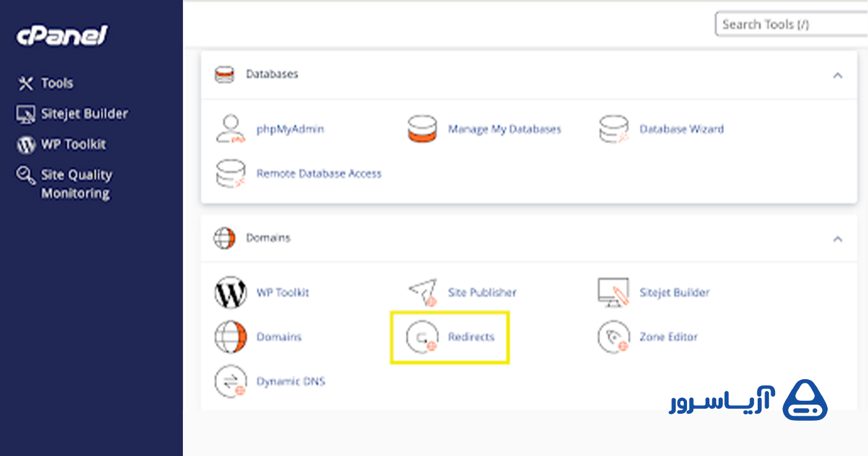Click the Tools wrench icon in sidebar
The image size is (868, 456).
coord(25,83)
